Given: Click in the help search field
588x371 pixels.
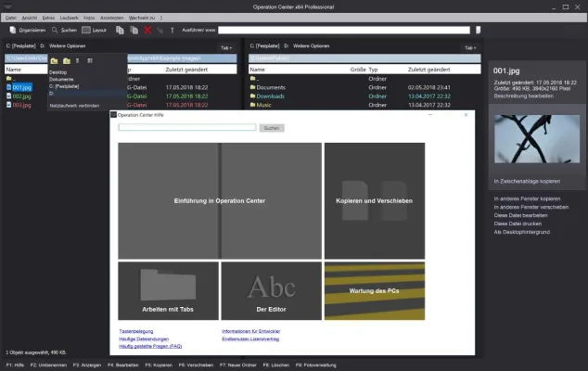Looking at the screenshot, I should pyautogui.click(x=187, y=128).
